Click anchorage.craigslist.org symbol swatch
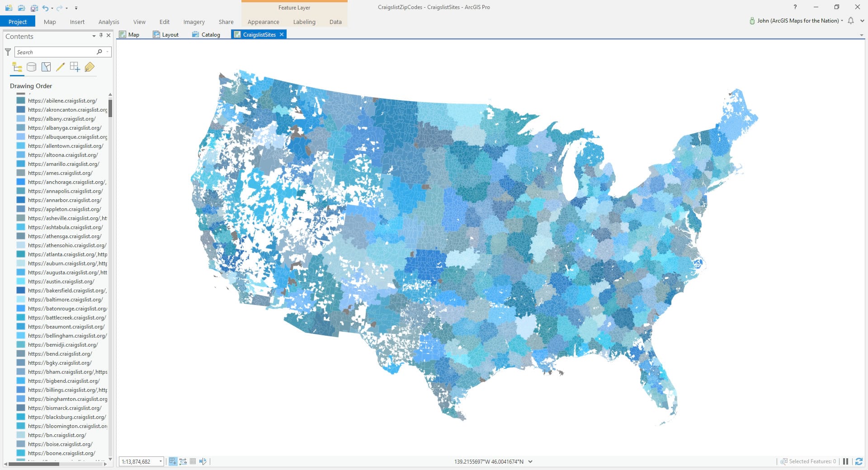 [21, 182]
